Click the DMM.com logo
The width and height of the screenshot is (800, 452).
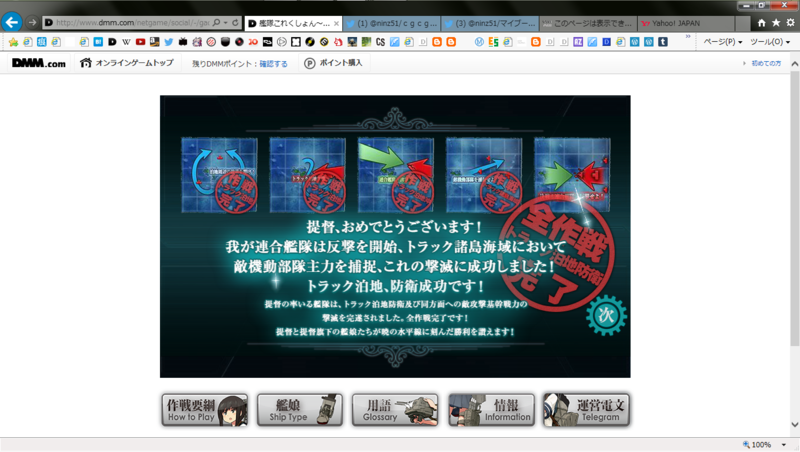(39, 63)
